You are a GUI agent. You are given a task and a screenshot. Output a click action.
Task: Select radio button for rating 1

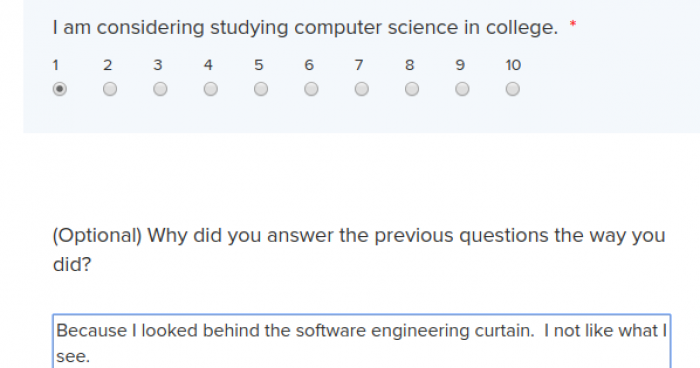(x=60, y=89)
